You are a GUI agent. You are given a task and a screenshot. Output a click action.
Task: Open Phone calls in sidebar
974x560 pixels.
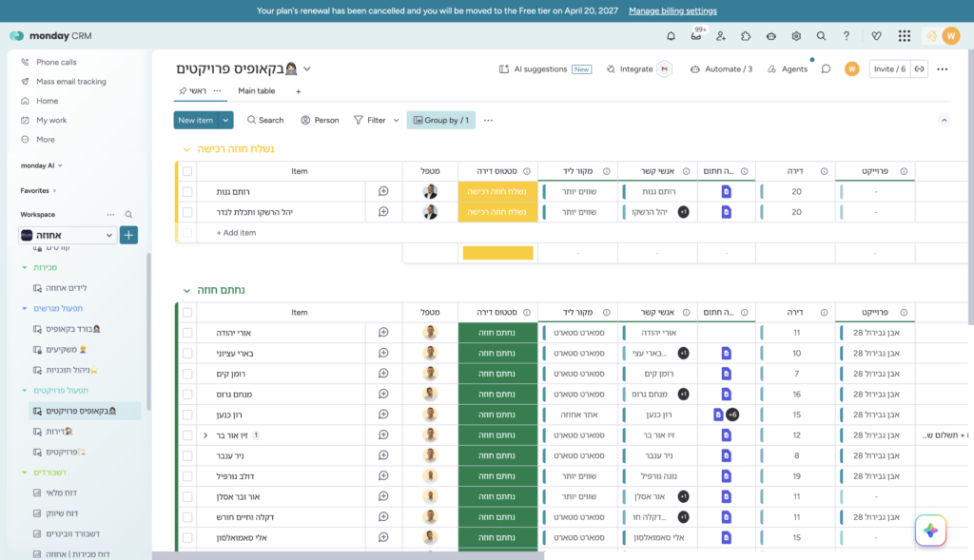coord(56,62)
